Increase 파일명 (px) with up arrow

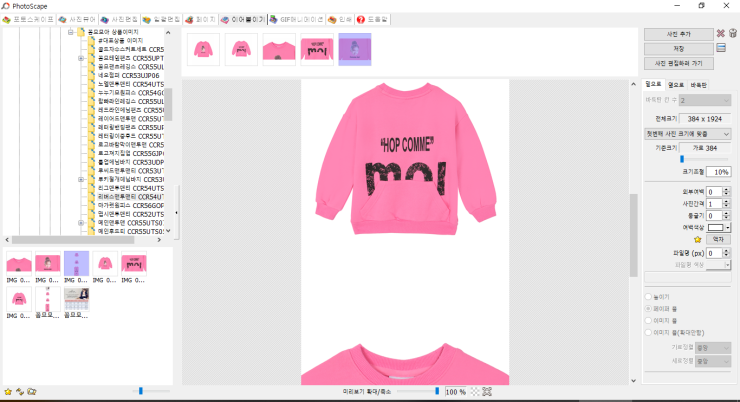tap(726, 251)
